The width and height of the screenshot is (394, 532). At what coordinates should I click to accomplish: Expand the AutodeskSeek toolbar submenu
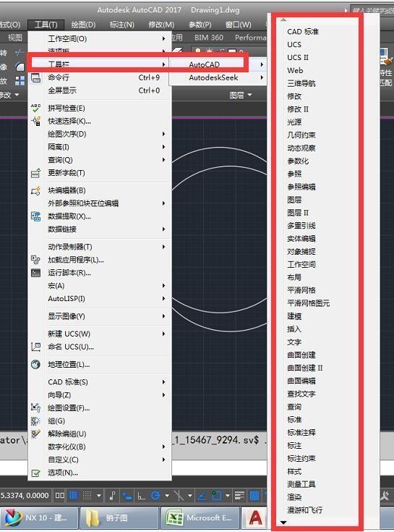coord(218,77)
